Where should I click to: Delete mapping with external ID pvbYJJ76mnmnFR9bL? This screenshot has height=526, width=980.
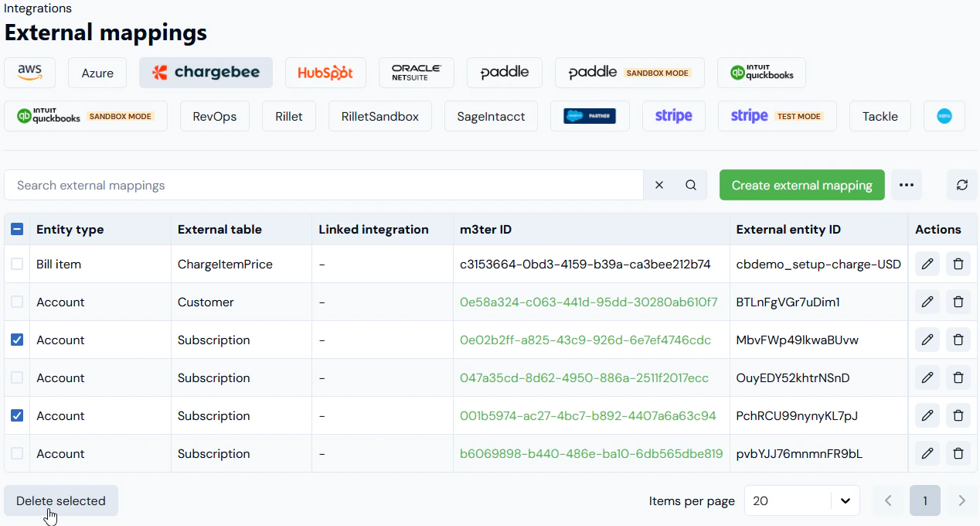click(x=958, y=453)
